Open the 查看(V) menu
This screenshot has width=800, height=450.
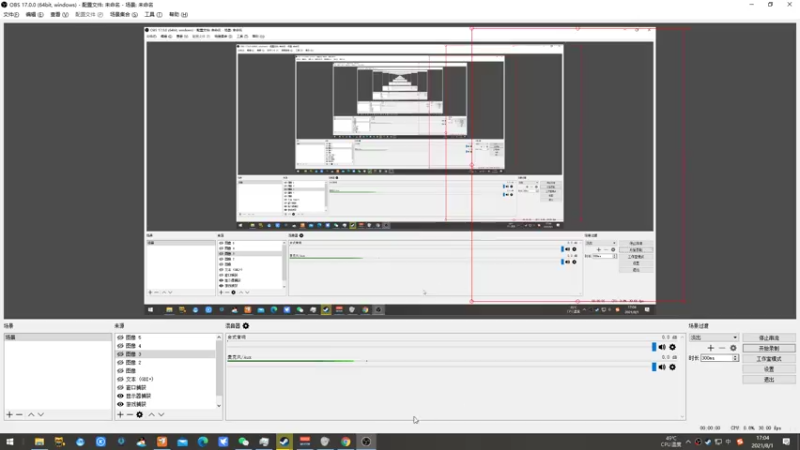59,14
